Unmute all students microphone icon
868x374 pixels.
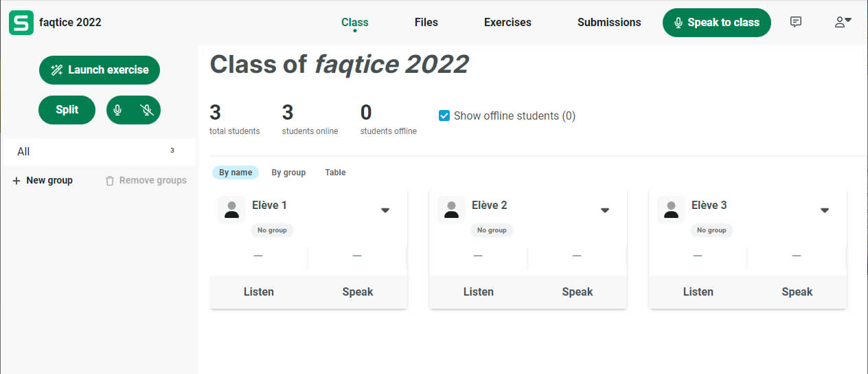118,110
